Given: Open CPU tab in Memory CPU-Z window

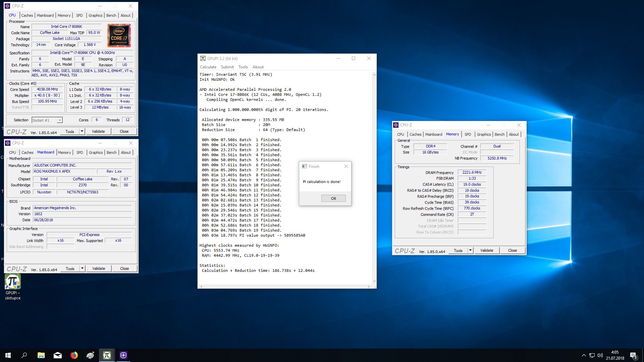Looking at the screenshot, I should [400, 134].
